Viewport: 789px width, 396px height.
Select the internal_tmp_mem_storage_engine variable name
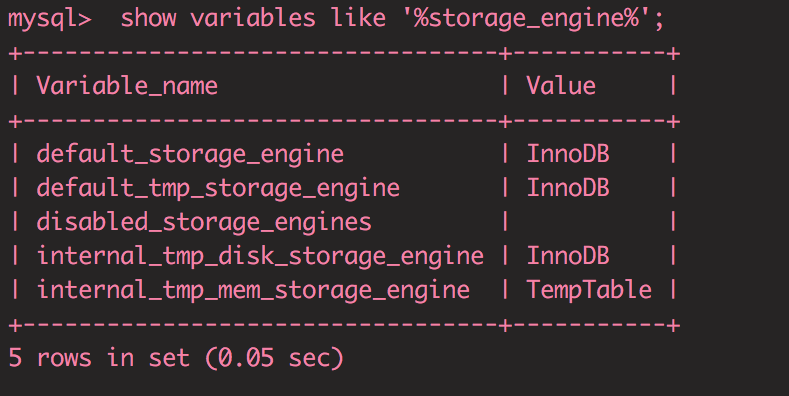click(x=253, y=290)
